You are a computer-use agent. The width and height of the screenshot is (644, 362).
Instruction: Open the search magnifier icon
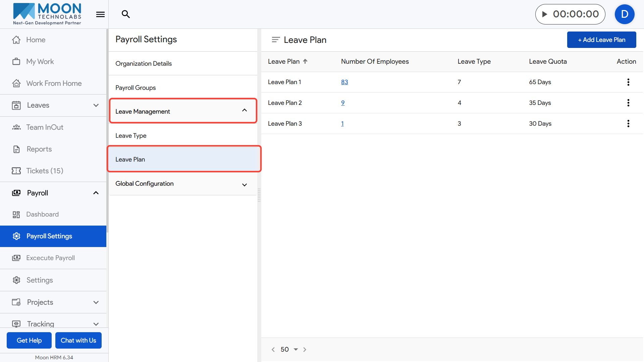click(126, 14)
